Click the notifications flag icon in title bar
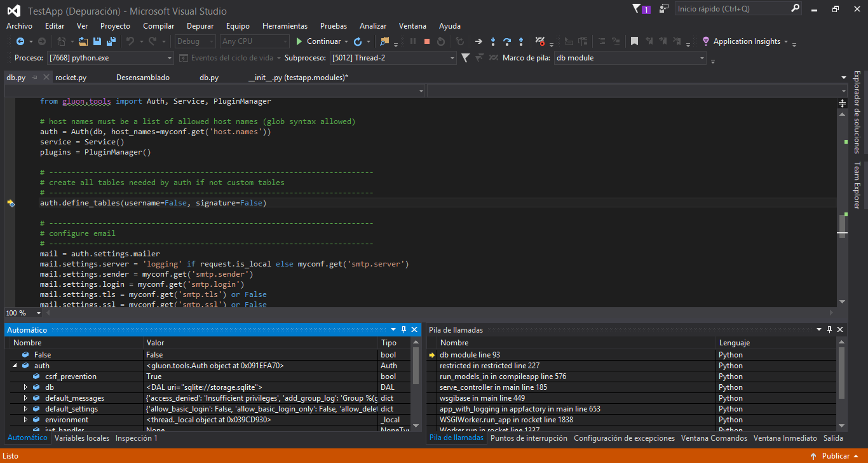The height and width of the screenshot is (463, 868). tap(637, 9)
